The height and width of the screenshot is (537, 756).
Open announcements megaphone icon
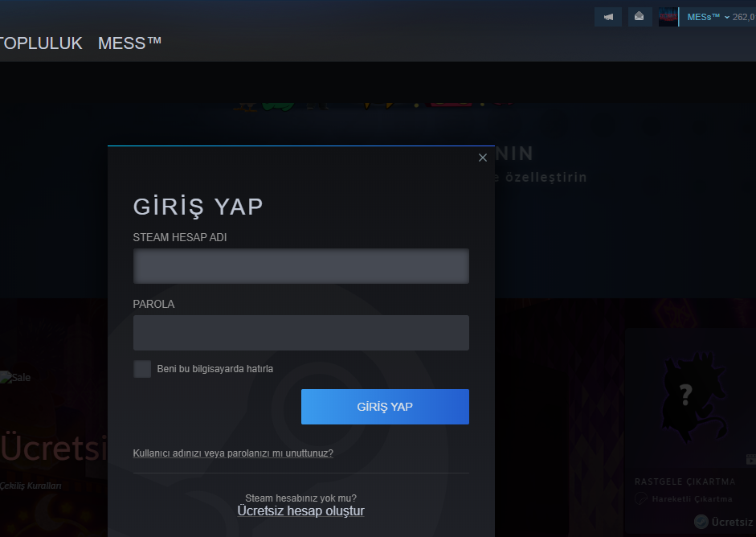pyautogui.click(x=608, y=17)
